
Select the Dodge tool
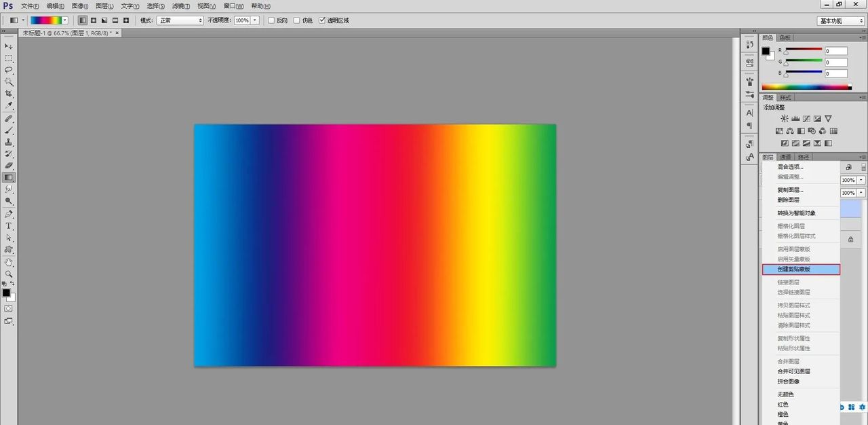(9, 201)
